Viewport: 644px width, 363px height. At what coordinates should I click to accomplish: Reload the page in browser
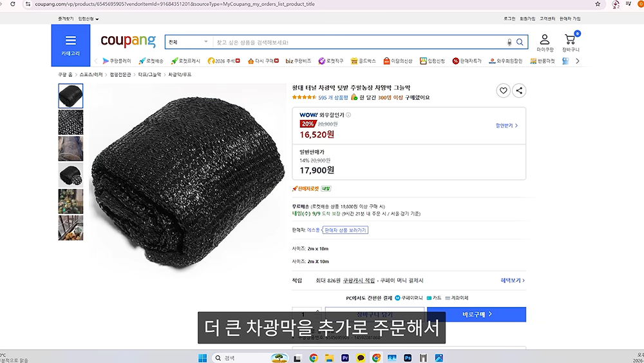(13, 4)
